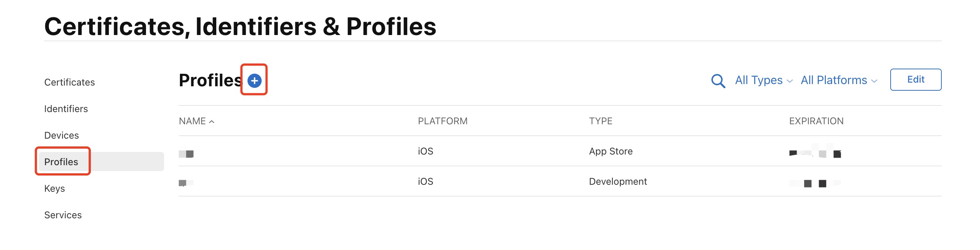
Task: Open Identifiers in the sidebar
Action: [66, 109]
